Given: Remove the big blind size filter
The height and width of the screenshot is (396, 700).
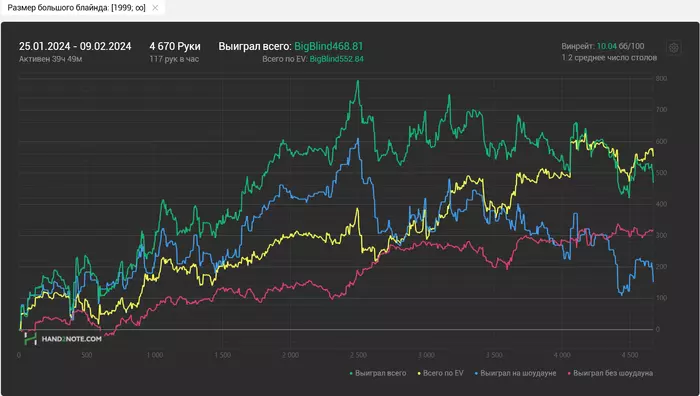Looking at the screenshot, I should 155,8.
